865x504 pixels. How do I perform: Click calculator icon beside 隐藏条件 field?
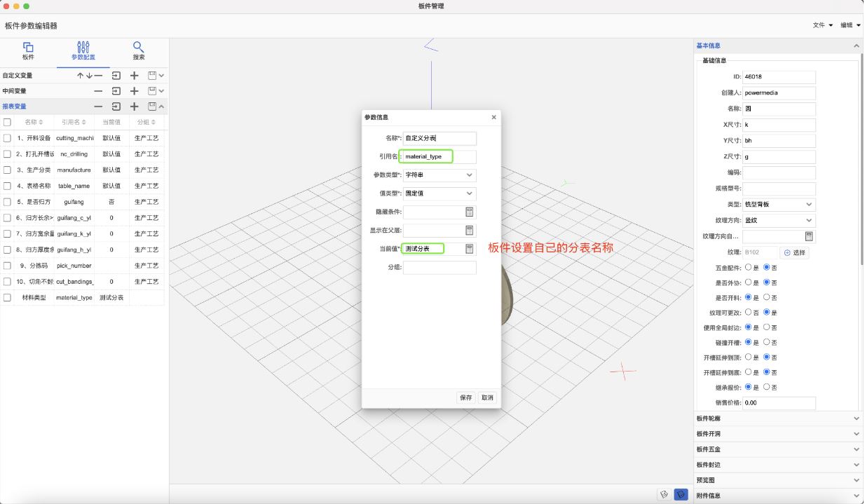click(x=470, y=212)
